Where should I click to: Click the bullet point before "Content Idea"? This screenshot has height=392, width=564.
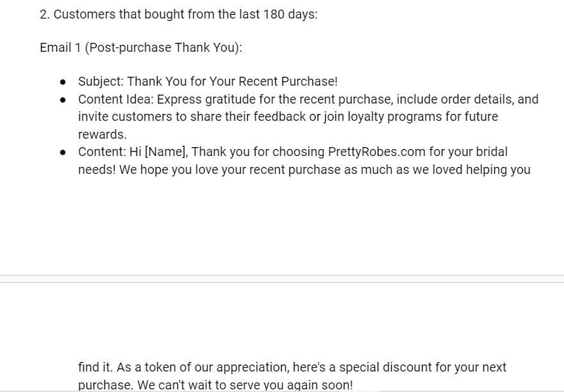pyautogui.click(x=63, y=100)
